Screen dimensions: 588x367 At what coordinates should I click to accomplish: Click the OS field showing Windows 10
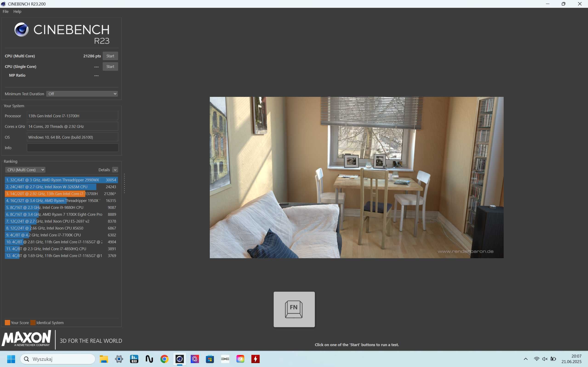click(72, 137)
